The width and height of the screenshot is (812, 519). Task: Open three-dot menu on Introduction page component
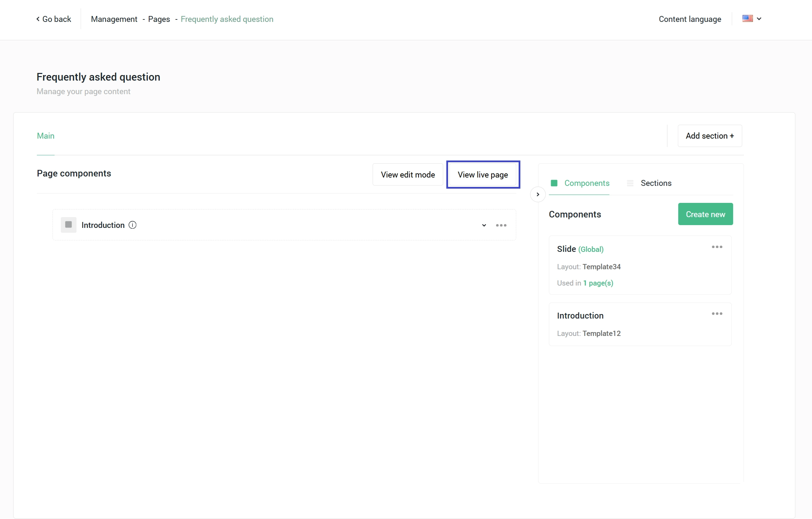coord(501,225)
